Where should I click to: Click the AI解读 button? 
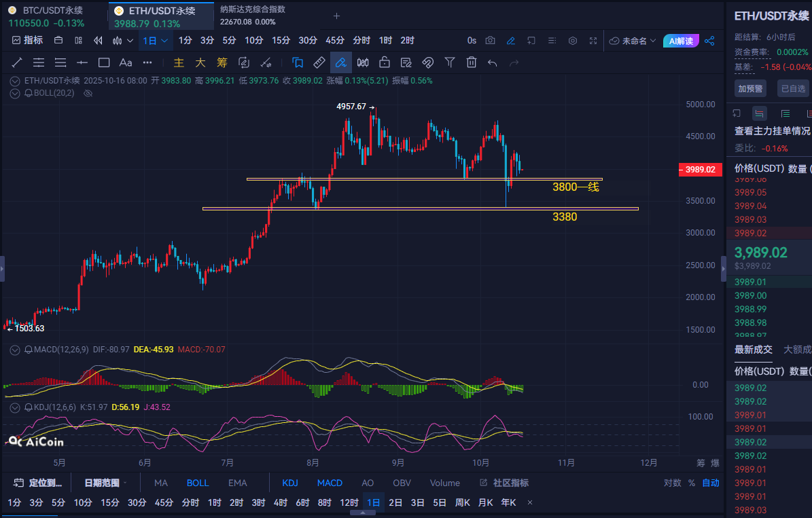tap(681, 41)
